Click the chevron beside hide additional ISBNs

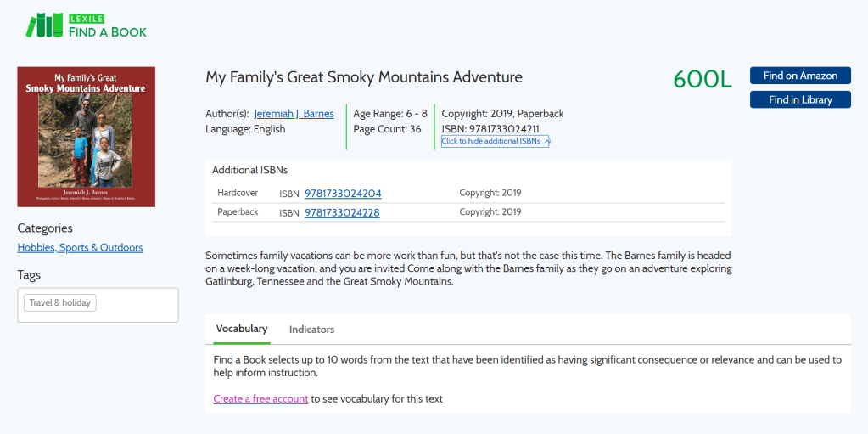546,142
